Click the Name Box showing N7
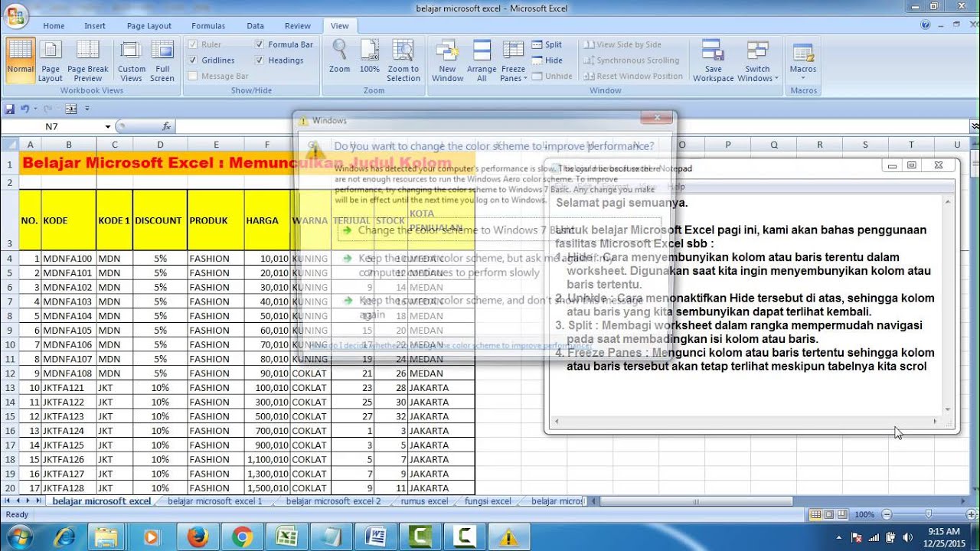Image resolution: width=980 pixels, height=551 pixels. 52,126
